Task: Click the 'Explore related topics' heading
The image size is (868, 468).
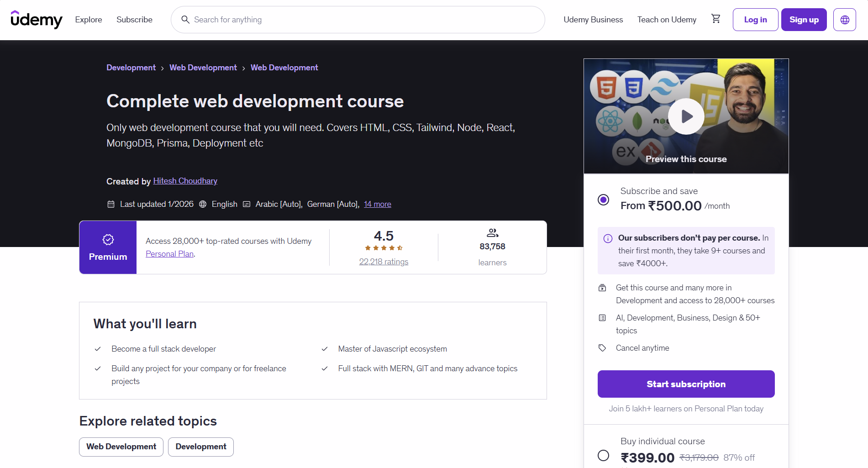Action: coord(148,421)
